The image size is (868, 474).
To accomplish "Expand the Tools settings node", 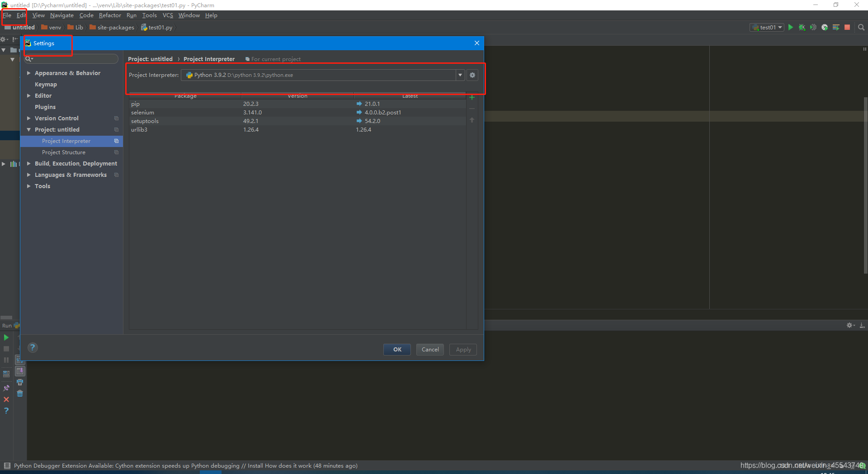I will (28, 186).
